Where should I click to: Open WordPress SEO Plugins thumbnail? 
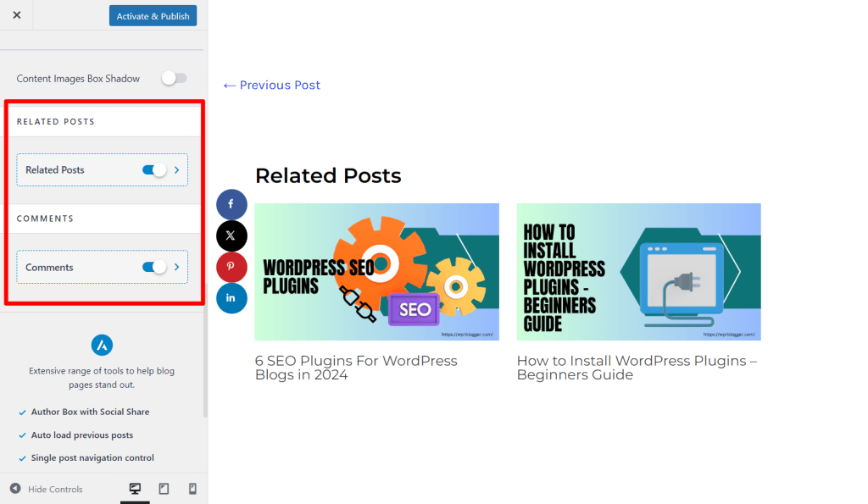(376, 272)
